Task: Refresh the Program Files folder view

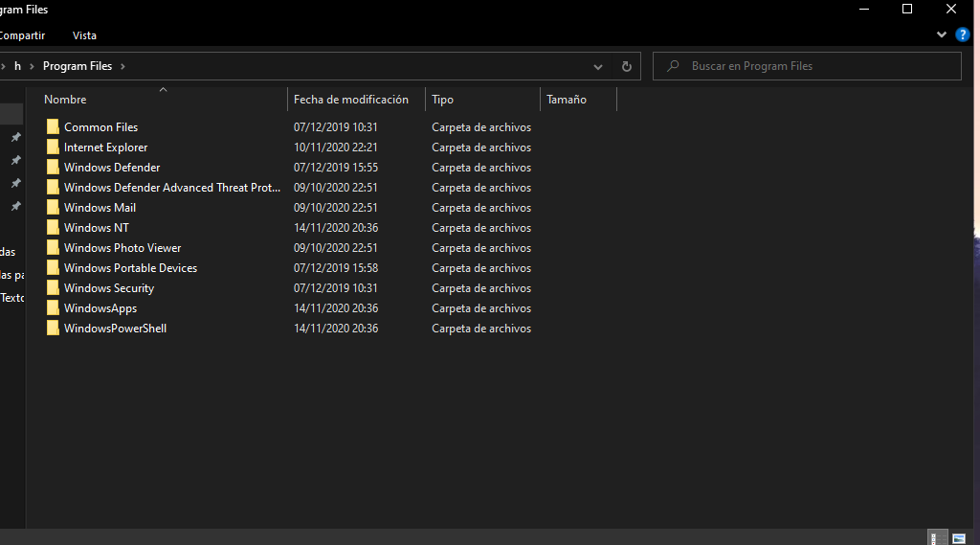Action: tap(626, 66)
